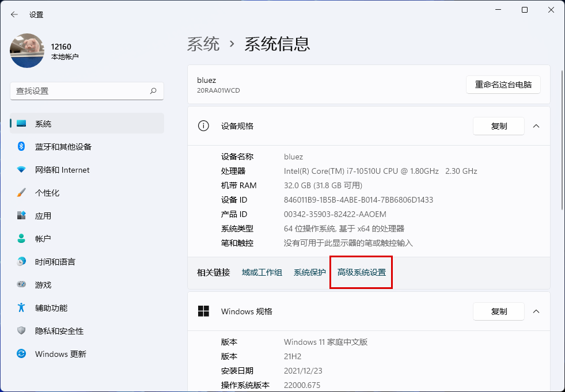Viewport: 565px width, 392px height.
Task: Close the 设置 window
Action: [551, 10]
